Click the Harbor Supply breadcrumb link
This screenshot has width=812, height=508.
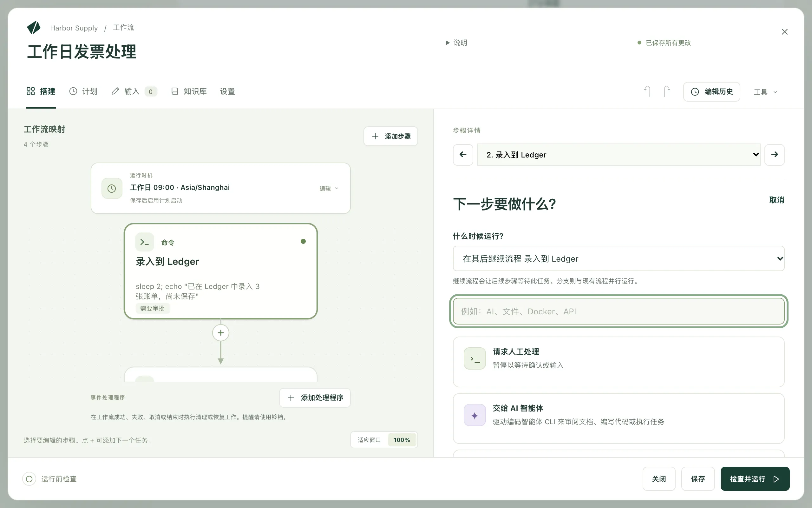coord(74,28)
